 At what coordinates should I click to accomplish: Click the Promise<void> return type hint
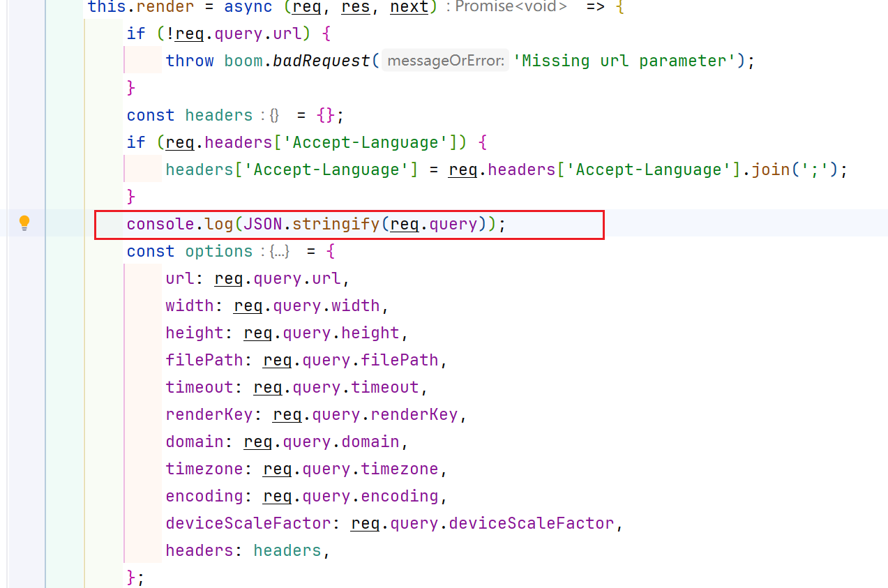[511, 7]
